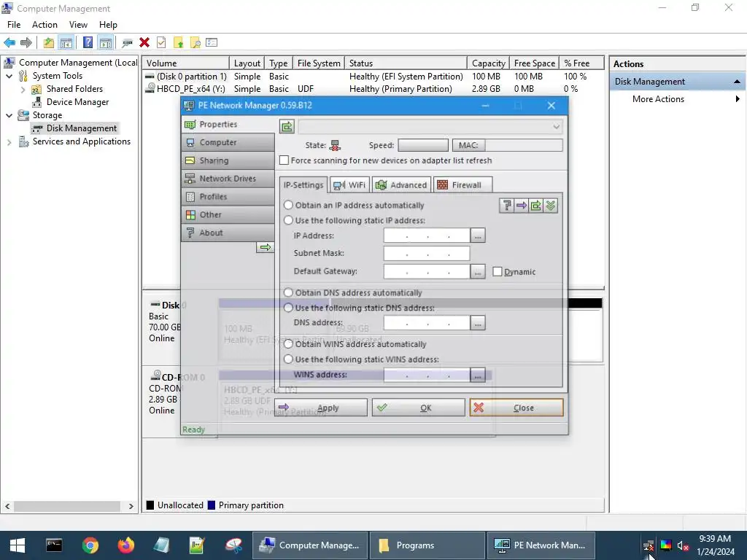This screenshot has height=560, width=747.
Task: Launch Firefox from the taskbar
Action: click(126, 545)
